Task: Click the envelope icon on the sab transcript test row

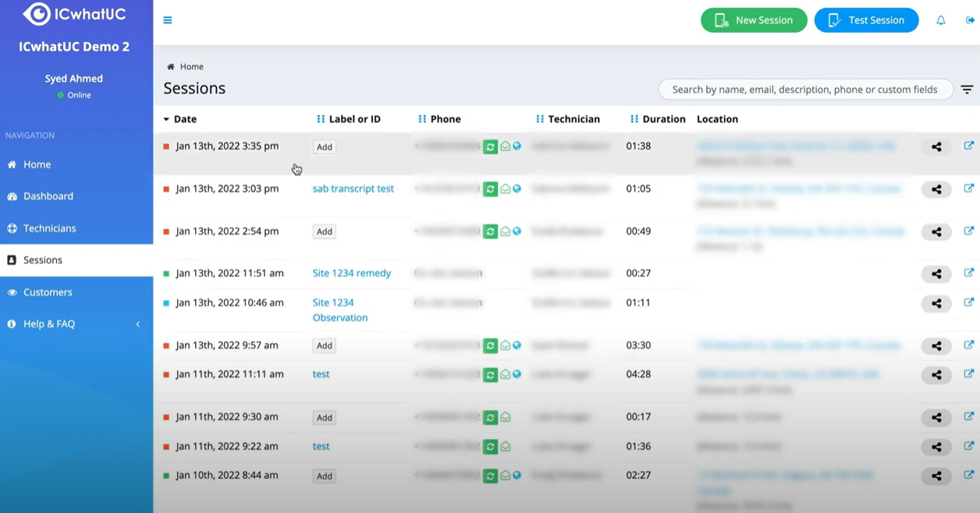Action: pyautogui.click(x=504, y=189)
